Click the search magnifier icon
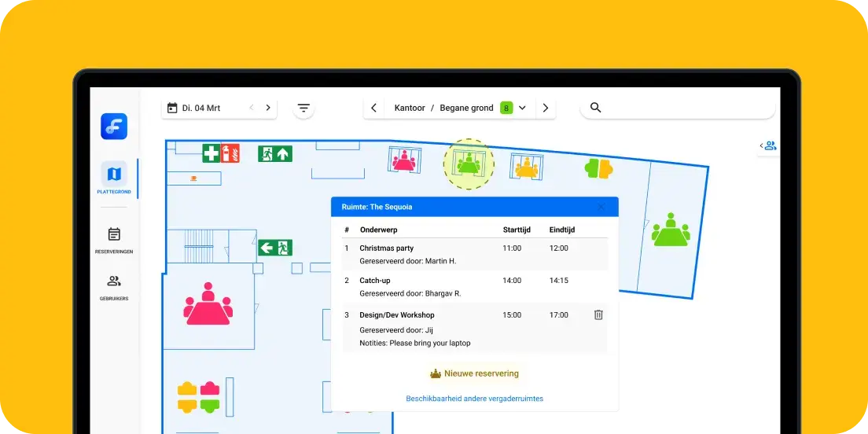 click(x=595, y=108)
